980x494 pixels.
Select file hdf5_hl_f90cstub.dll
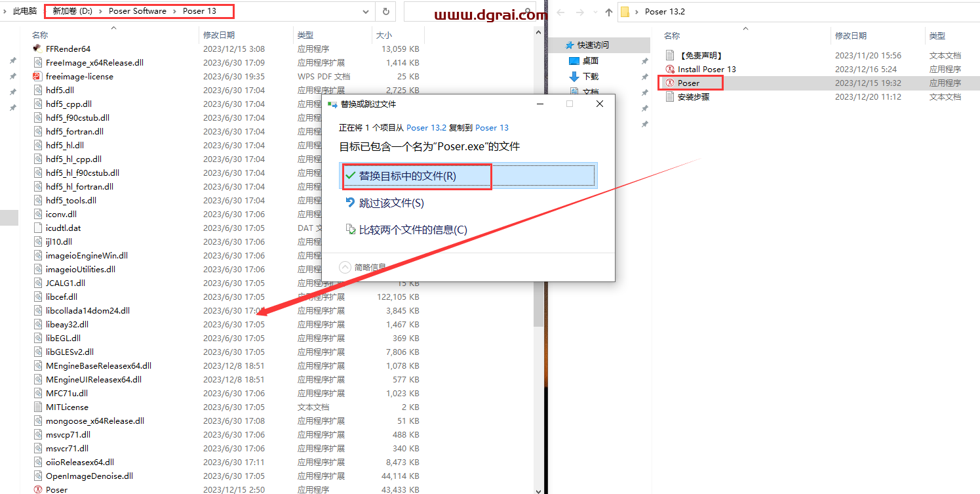(x=83, y=173)
